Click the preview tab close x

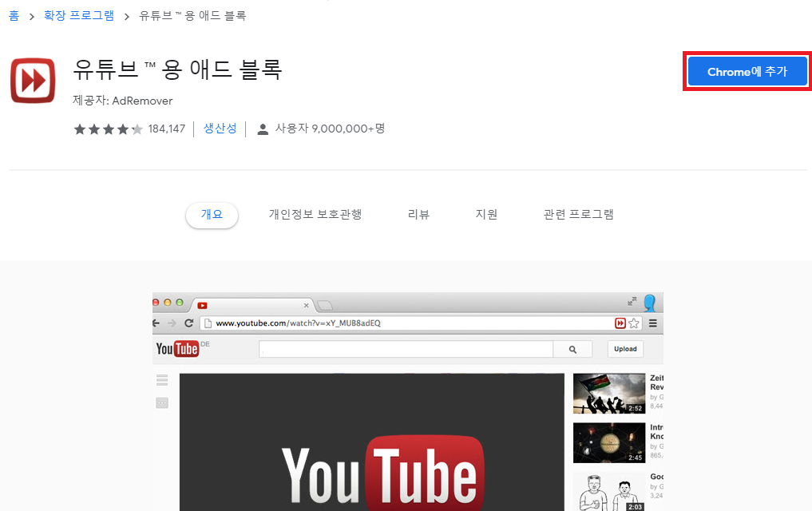coord(306,306)
